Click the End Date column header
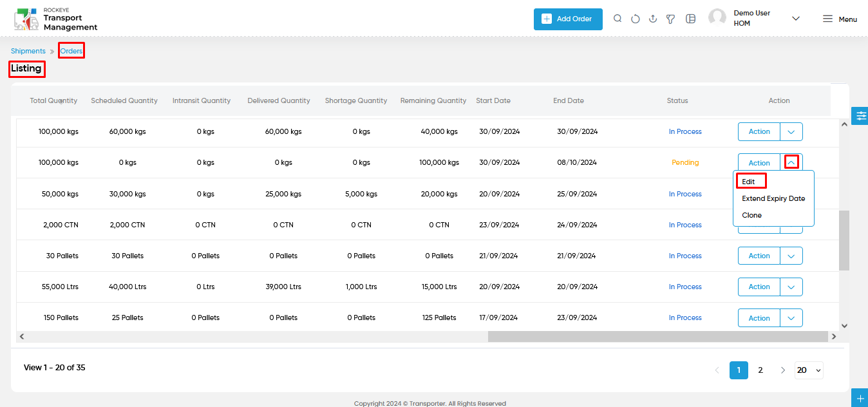Image resolution: width=868 pixels, height=407 pixels. click(569, 100)
